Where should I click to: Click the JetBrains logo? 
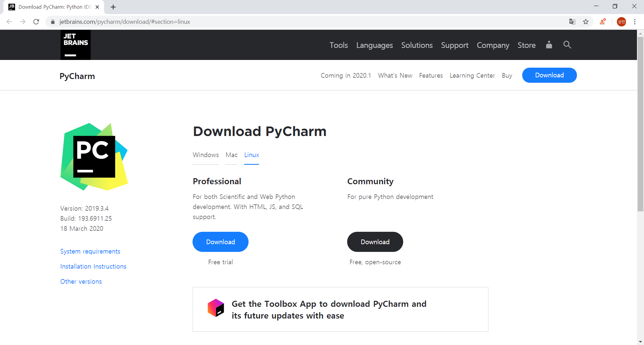(x=75, y=45)
